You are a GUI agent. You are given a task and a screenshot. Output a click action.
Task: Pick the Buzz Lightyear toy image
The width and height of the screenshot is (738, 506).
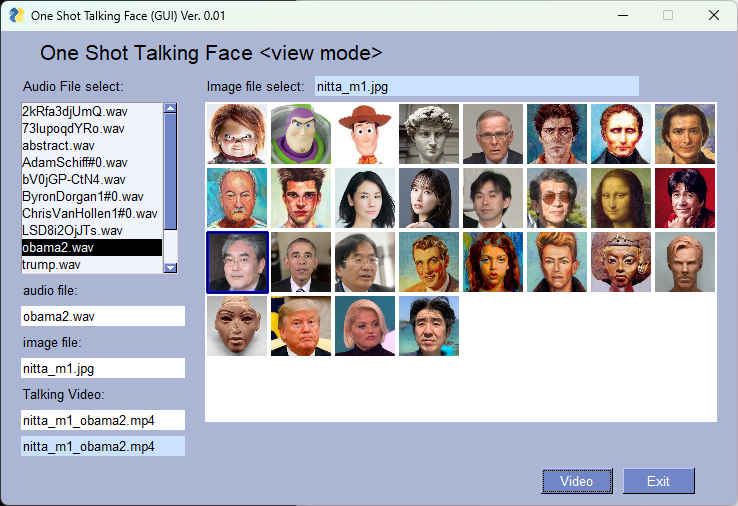pos(301,134)
